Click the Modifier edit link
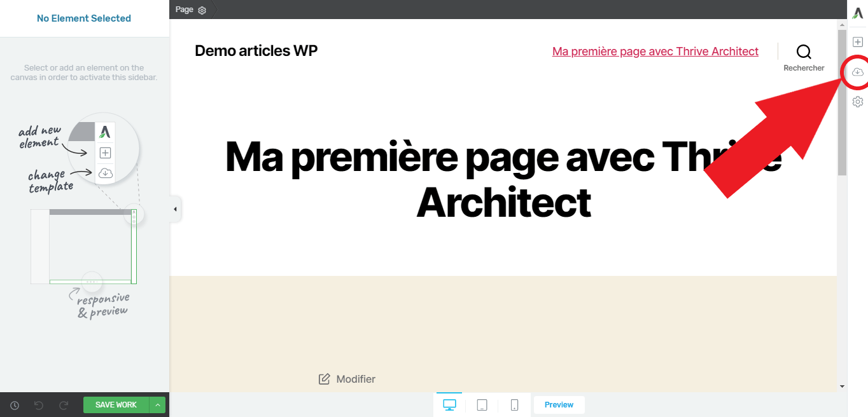 pyautogui.click(x=356, y=379)
